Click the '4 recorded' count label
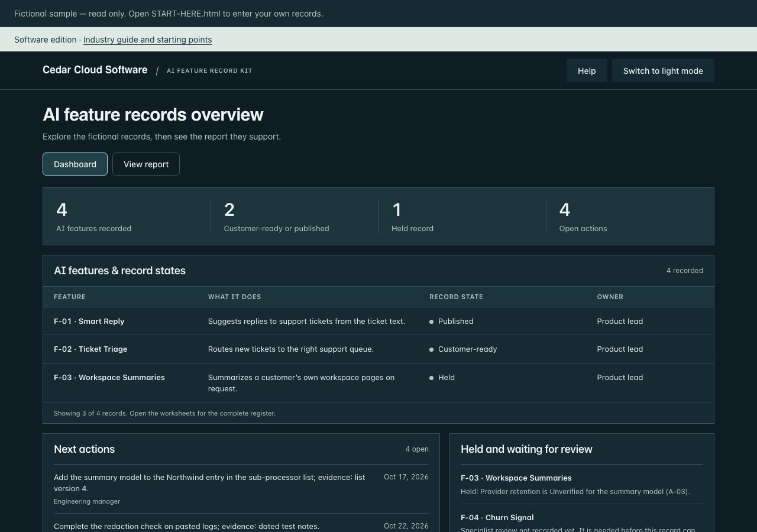This screenshot has width=757, height=532. (685, 271)
